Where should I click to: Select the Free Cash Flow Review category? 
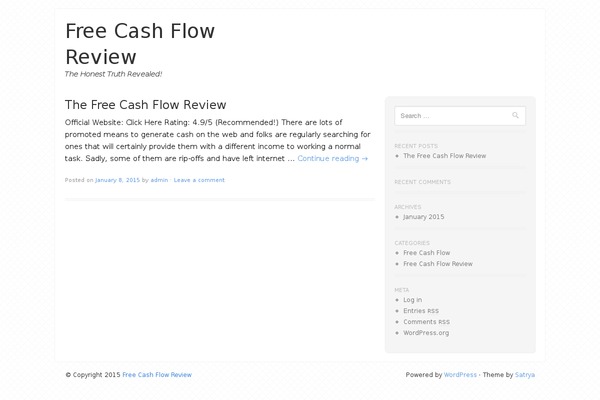pyautogui.click(x=438, y=264)
